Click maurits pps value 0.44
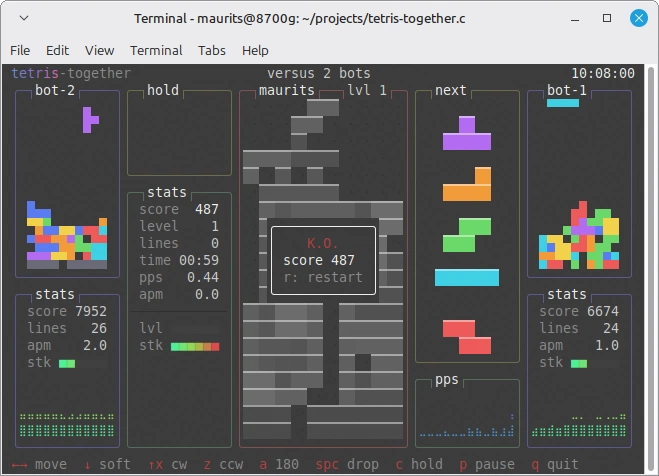 tap(203, 277)
